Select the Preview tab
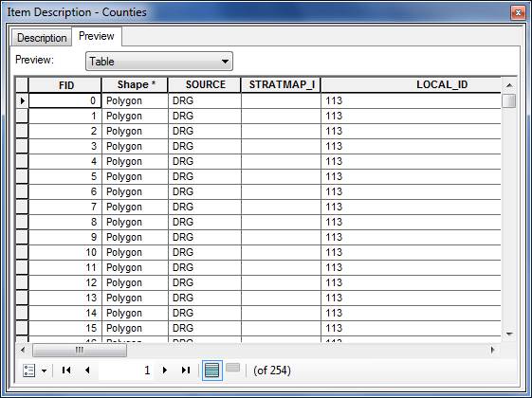This screenshot has height=398, width=532. (x=97, y=36)
